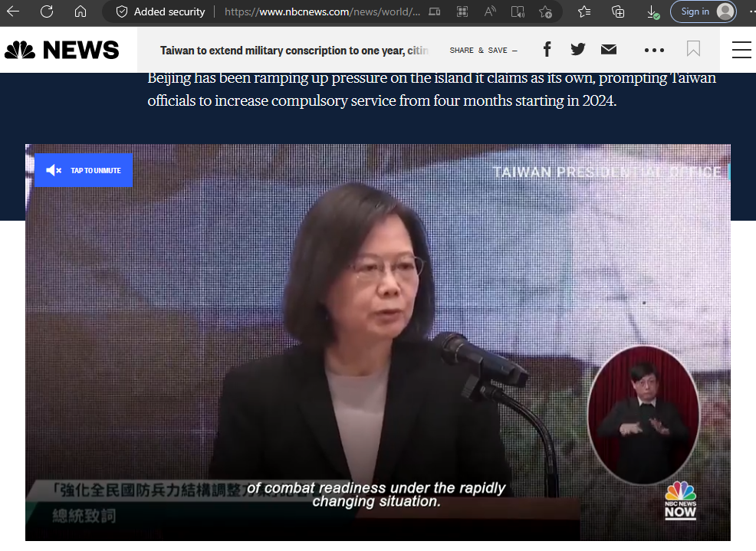Open the Collections panel
This screenshot has width=756, height=551.
(618, 11)
